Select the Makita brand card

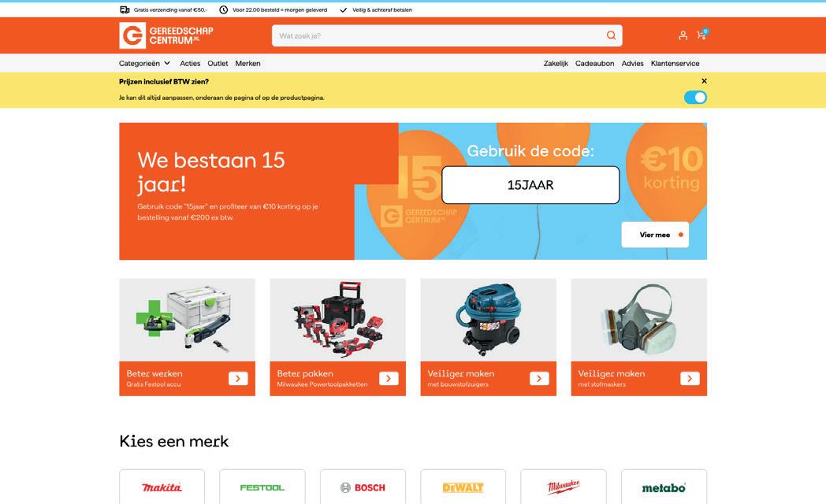point(162,487)
